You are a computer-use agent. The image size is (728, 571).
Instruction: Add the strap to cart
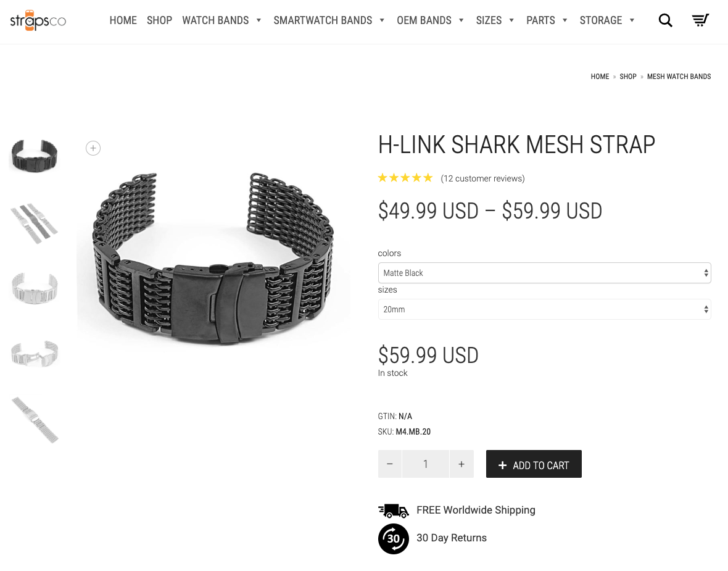click(x=534, y=464)
